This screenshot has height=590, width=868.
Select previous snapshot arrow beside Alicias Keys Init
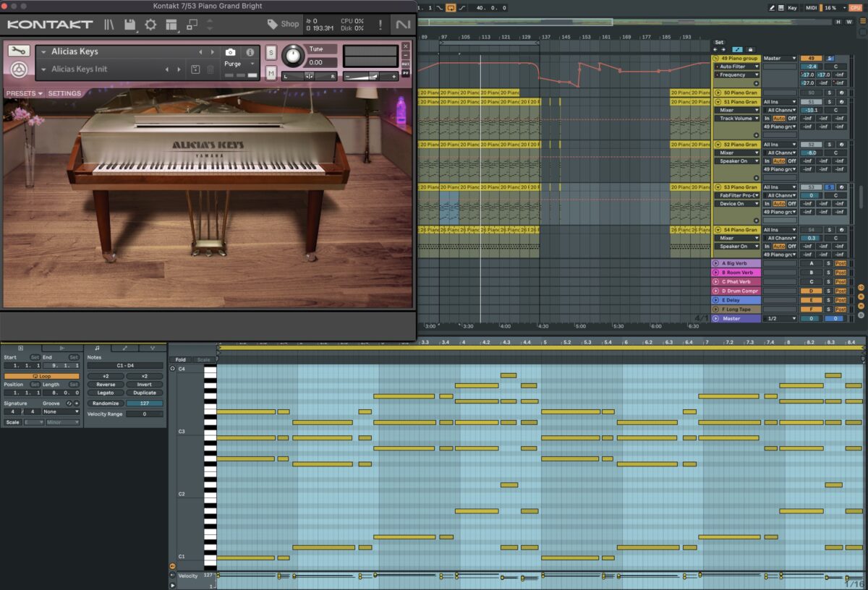point(167,69)
